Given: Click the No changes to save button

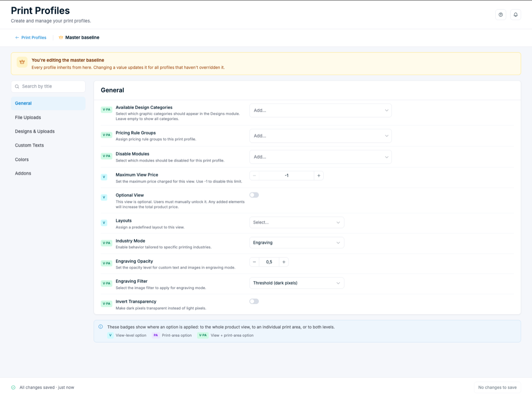Looking at the screenshot, I should click(x=497, y=387).
